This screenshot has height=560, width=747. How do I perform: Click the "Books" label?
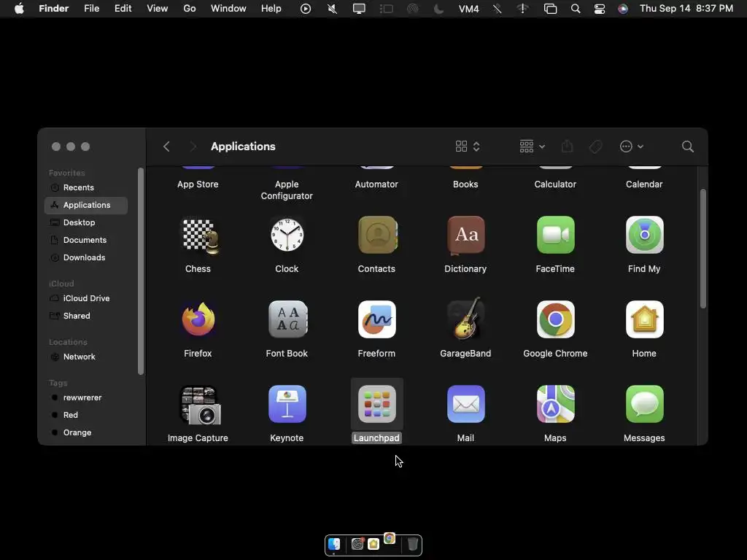pos(465,184)
